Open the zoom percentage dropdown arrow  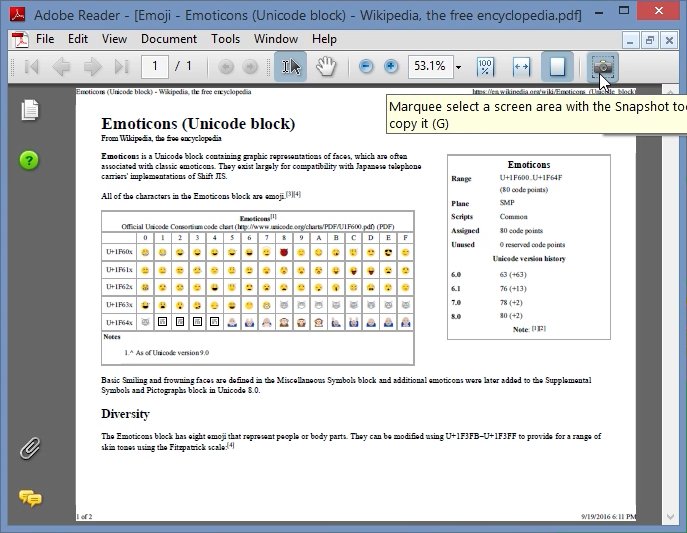point(458,67)
